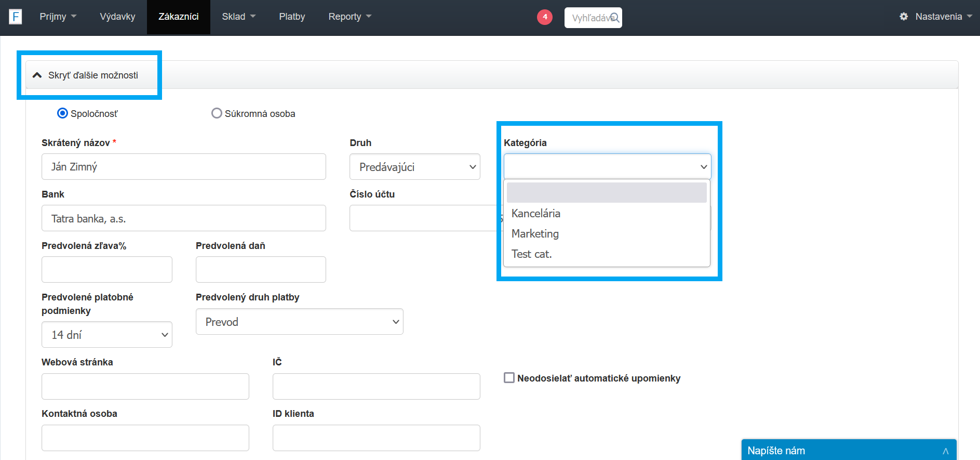
Task: Open the Druh dropdown
Action: 414,167
